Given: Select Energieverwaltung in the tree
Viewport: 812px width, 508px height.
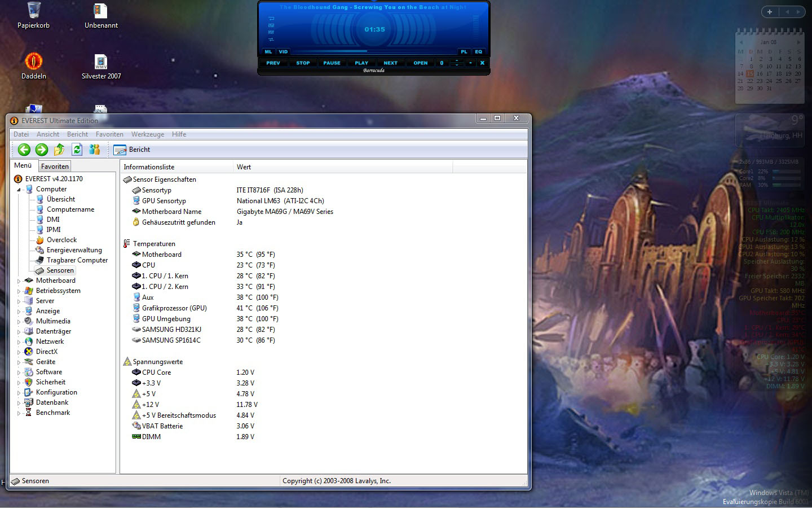Looking at the screenshot, I should pos(74,250).
